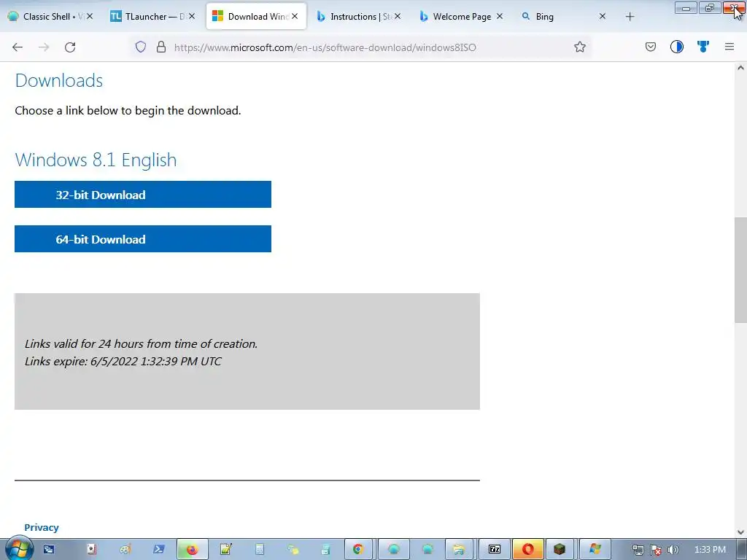Open the Opera taskbar icon
747x560 pixels.
(527, 550)
